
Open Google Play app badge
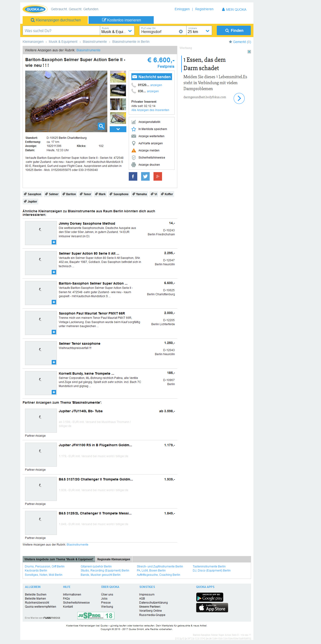(210, 597)
